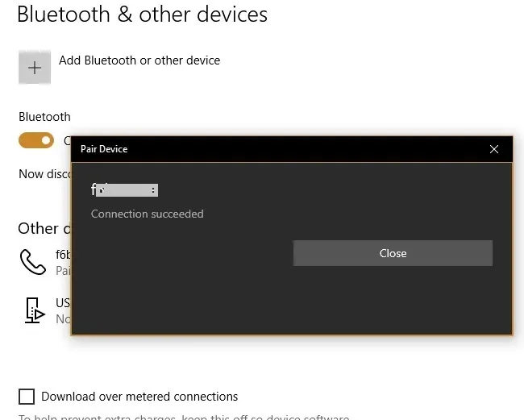This screenshot has height=420, width=524.
Task: Click the 'Now disc...' discoverable status text
Action: (x=45, y=174)
